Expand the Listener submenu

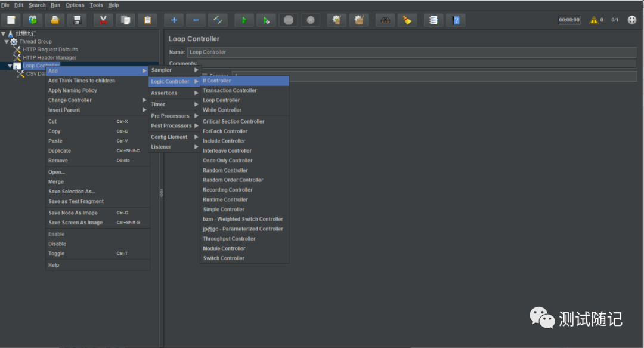click(x=175, y=147)
